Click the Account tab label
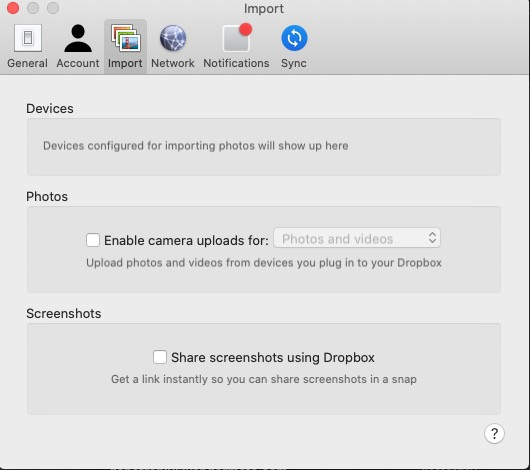 coord(78,63)
